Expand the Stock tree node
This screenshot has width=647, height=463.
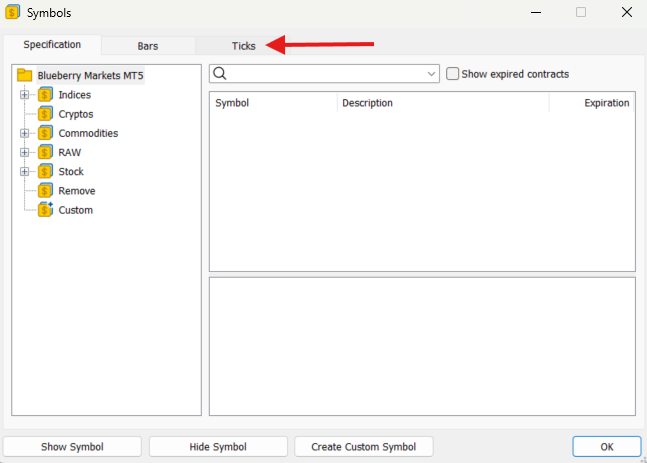[x=25, y=171]
